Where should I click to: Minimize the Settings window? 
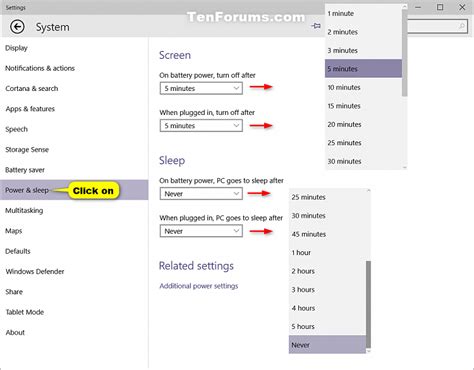418,7
